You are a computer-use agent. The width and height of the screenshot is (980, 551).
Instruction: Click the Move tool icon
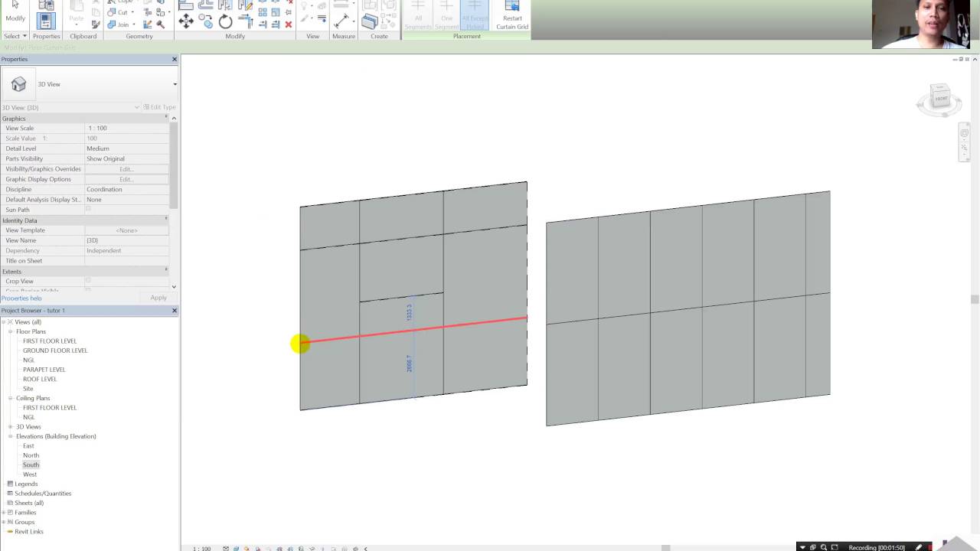[x=186, y=21]
